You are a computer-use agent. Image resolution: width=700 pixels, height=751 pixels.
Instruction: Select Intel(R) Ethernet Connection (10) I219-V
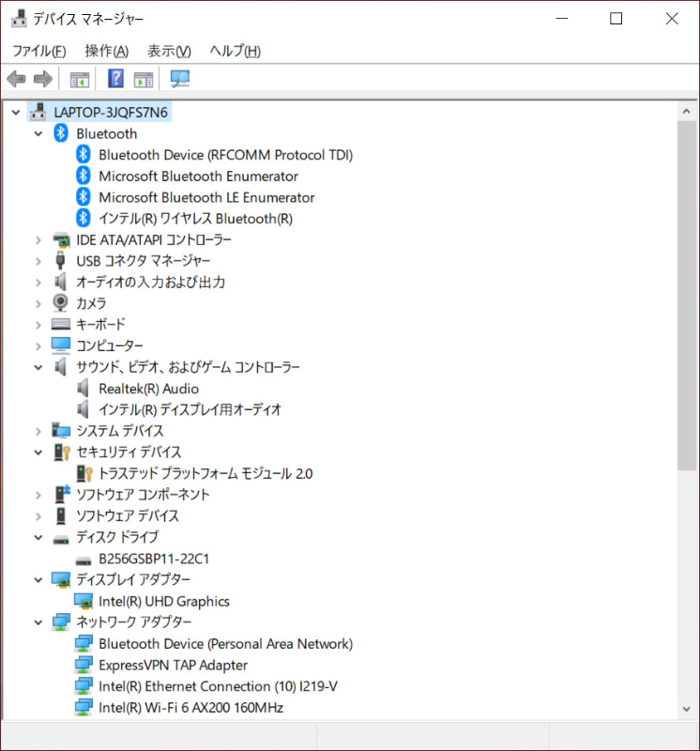pyautogui.click(x=218, y=686)
